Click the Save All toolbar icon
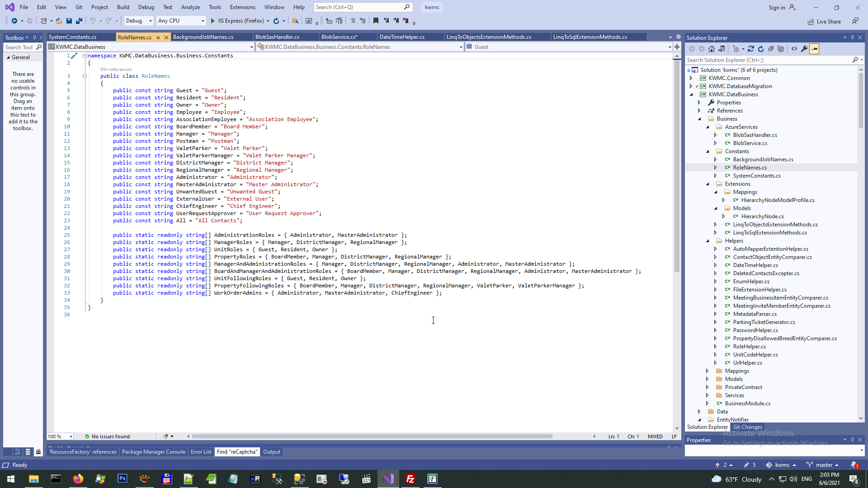Viewport: 868px width, 488px height. pos(79,21)
